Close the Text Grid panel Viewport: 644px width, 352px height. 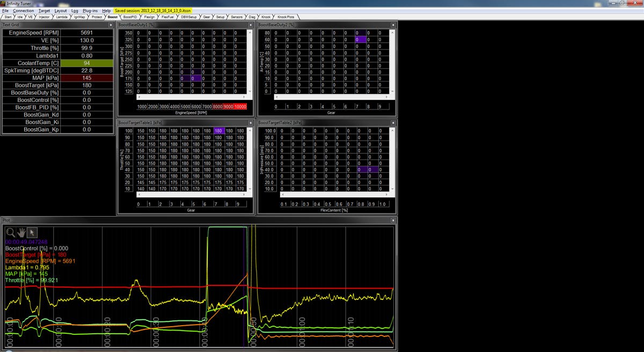coord(112,25)
